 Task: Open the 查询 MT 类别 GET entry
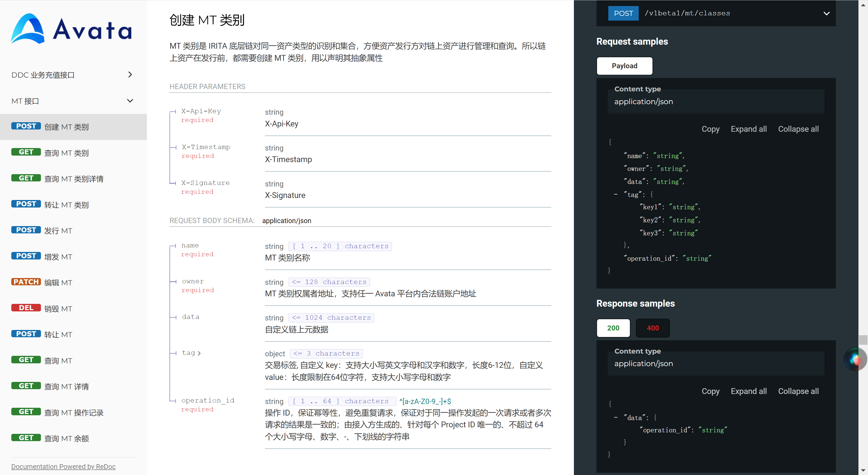point(73,153)
